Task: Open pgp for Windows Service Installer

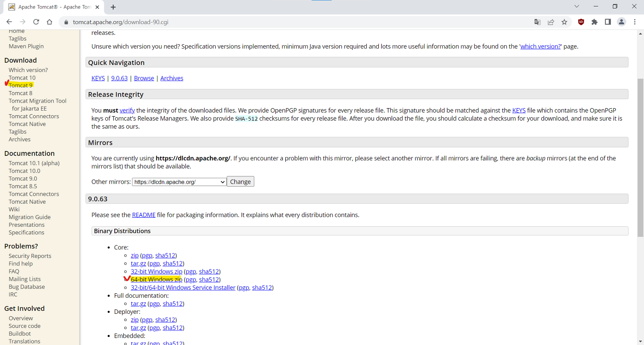Action: click(244, 288)
